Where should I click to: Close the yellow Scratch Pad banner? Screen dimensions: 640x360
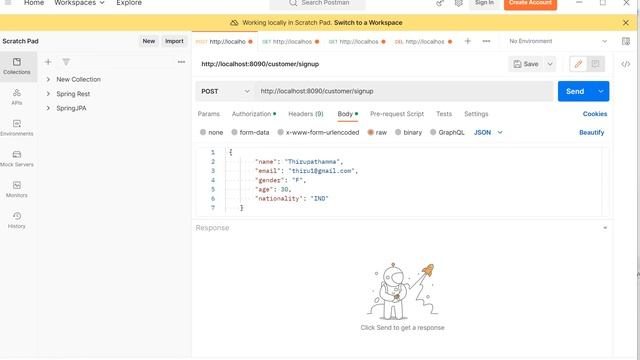coord(626,23)
